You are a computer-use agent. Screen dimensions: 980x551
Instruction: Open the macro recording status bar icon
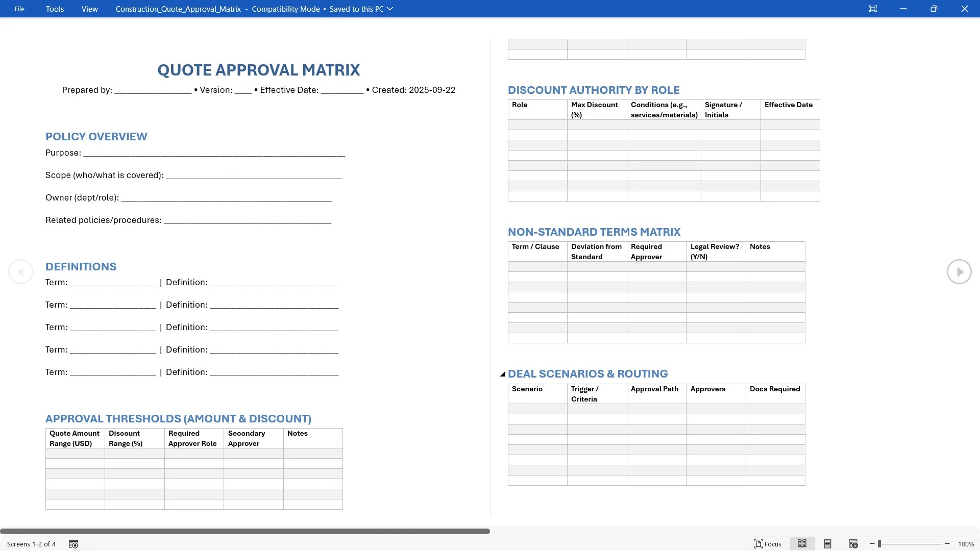point(73,544)
